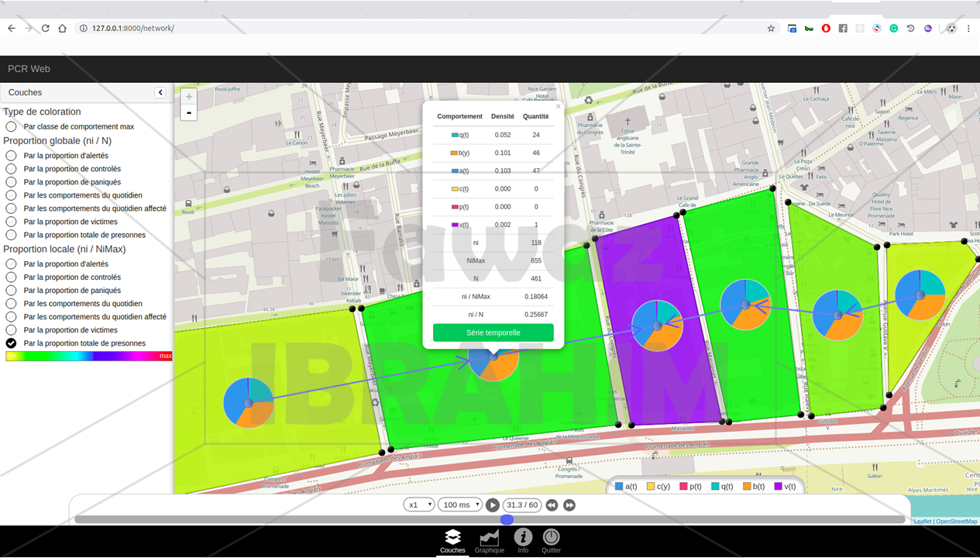Screen dimensions: 980x558
Task: Click the a(t) blue legend swatch
Action: [619, 487]
